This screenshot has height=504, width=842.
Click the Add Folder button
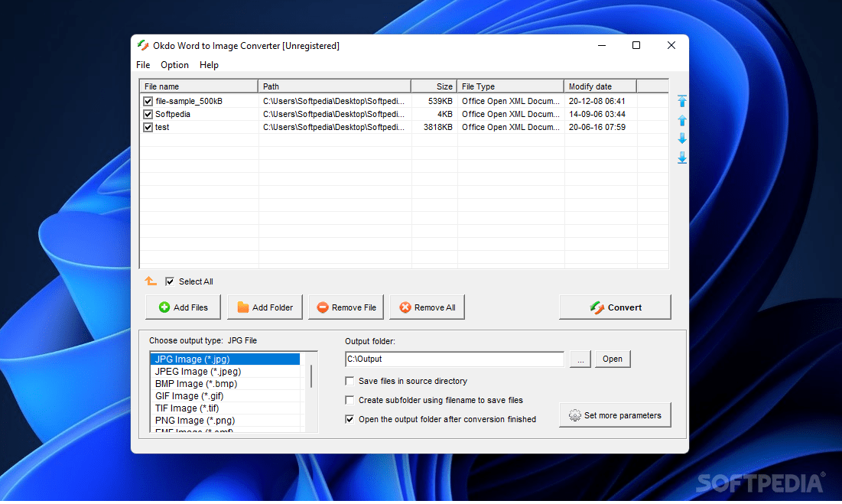tap(265, 307)
